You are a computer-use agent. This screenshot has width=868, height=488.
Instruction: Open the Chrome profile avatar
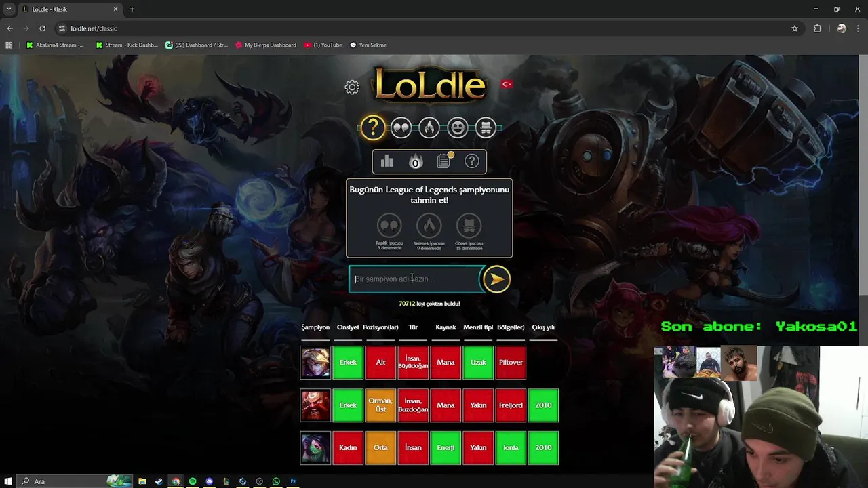[x=842, y=28]
